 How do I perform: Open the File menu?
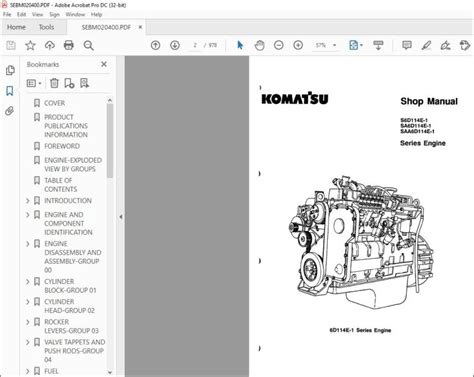click(7, 14)
